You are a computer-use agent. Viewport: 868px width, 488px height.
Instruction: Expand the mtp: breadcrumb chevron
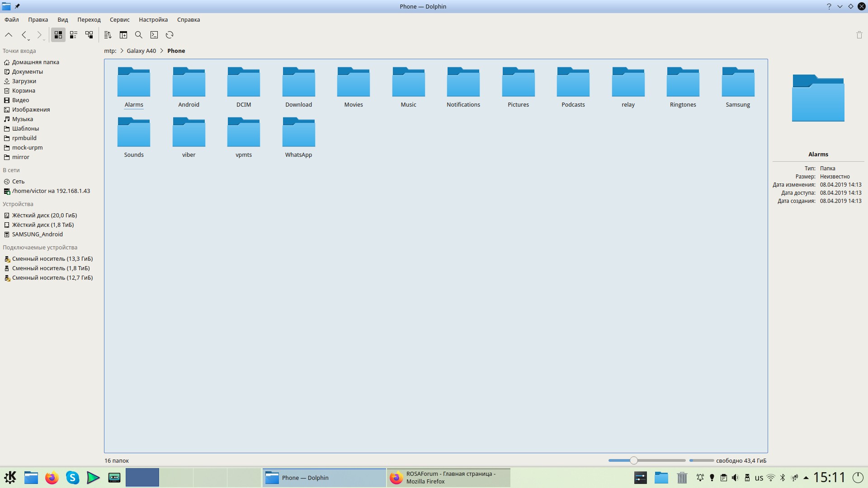(x=122, y=51)
